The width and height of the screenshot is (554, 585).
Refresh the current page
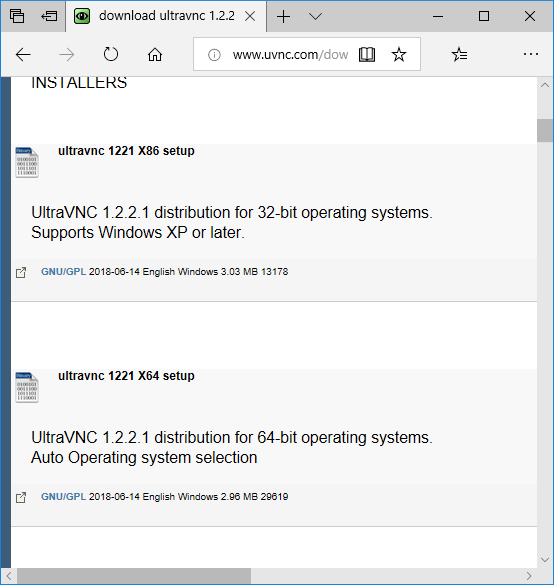point(111,54)
